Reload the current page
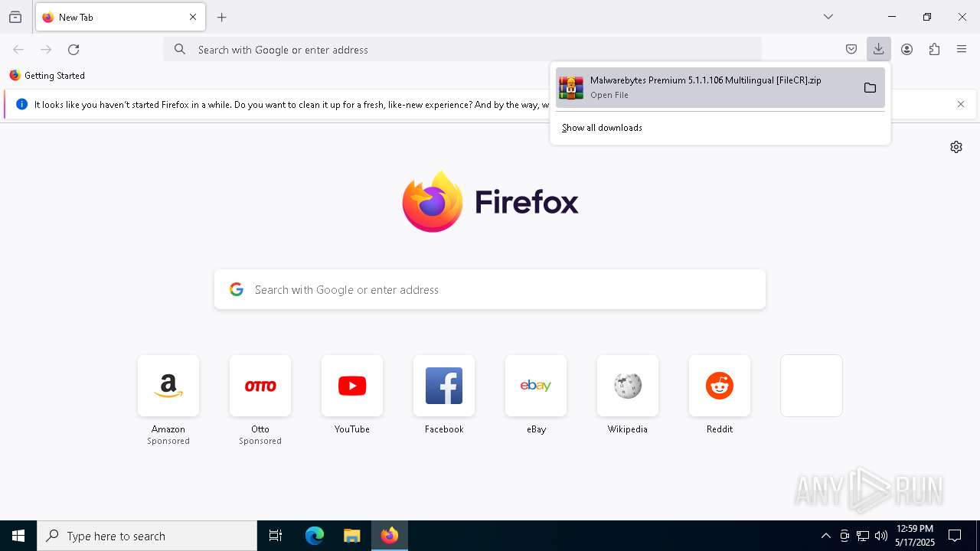980x551 pixels. (73, 50)
